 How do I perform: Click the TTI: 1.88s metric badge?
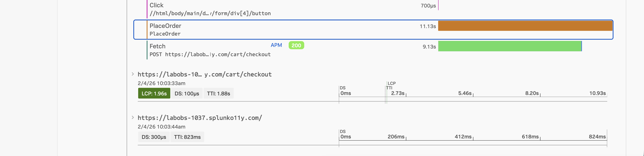tap(219, 94)
